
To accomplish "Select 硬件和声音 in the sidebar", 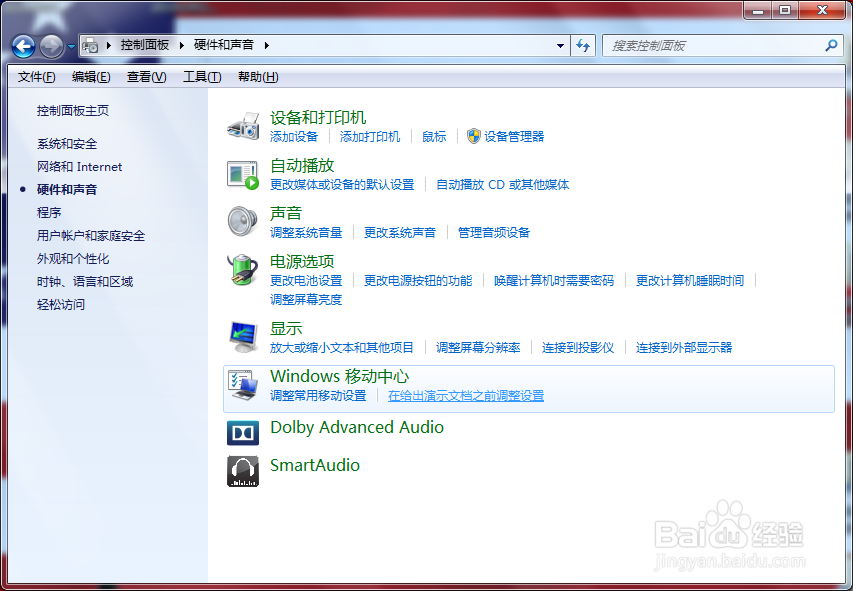I will point(68,189).
